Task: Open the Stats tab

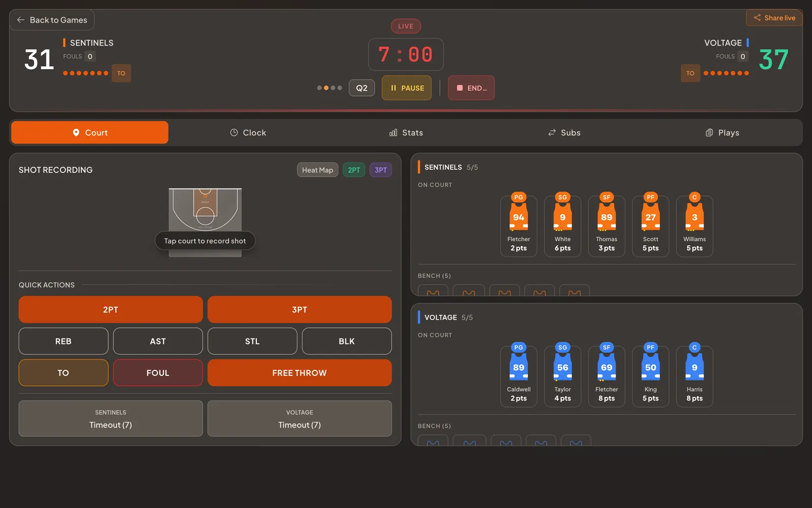Action: pyautogui.click(x=406, y=133)
